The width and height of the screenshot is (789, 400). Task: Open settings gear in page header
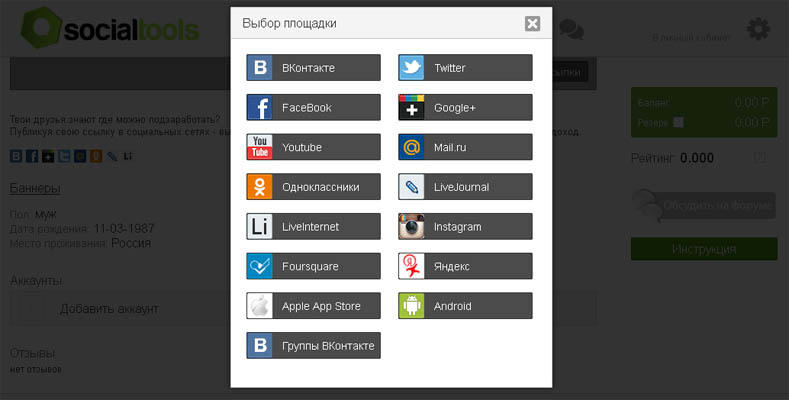click(x=758, y=29)
